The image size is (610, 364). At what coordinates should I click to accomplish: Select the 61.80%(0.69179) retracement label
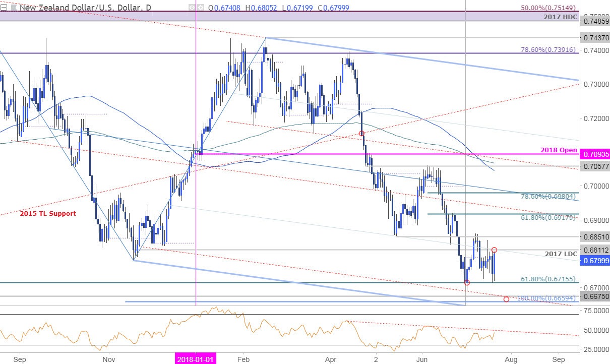click(550, 218)
